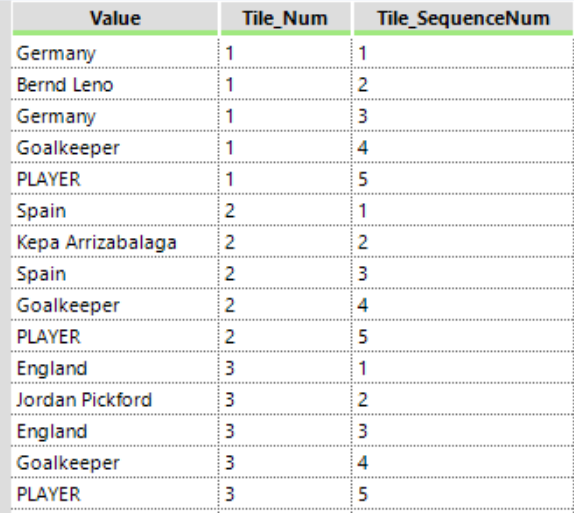The height and width of the screenshot is (513, 574).
Task: Select the Bernd Leno cell
Action: tap(115, 85)
